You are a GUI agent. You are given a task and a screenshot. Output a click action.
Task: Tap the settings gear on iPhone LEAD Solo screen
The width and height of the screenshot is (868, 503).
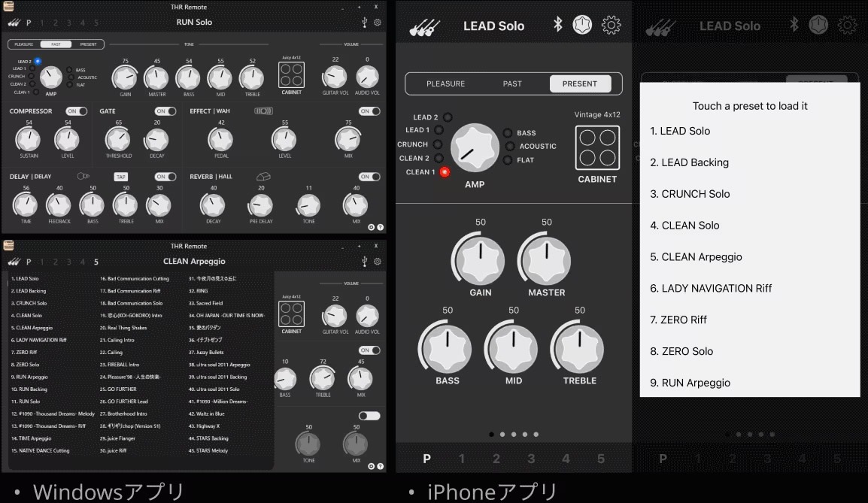tap(612, 25)
